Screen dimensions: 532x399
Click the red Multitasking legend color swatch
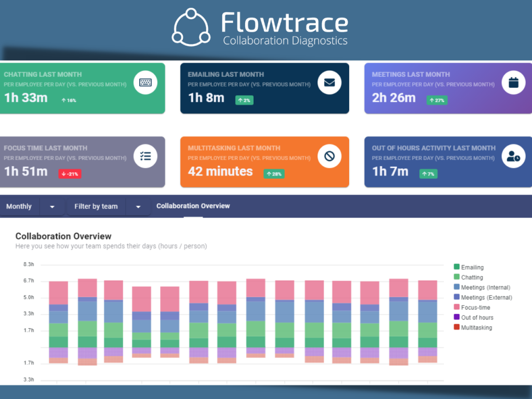tap(457, 327)
